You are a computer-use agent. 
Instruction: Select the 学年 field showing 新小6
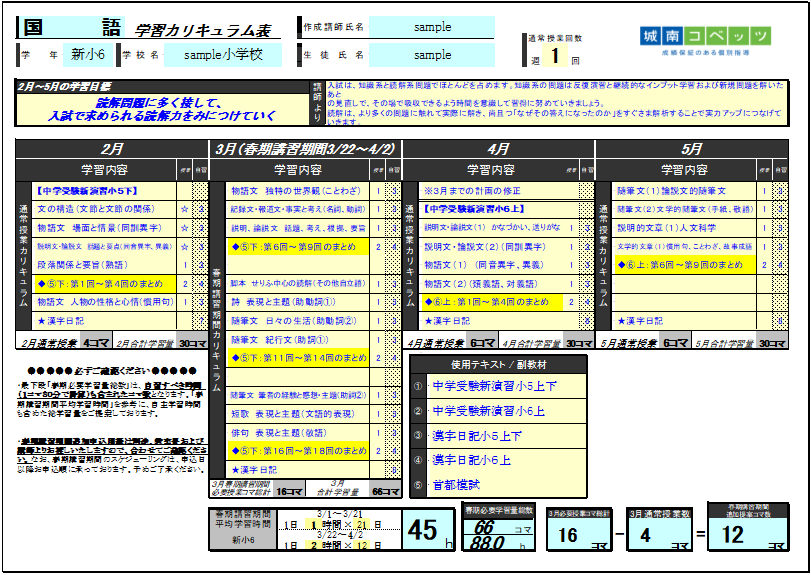(x=88, y=55)
